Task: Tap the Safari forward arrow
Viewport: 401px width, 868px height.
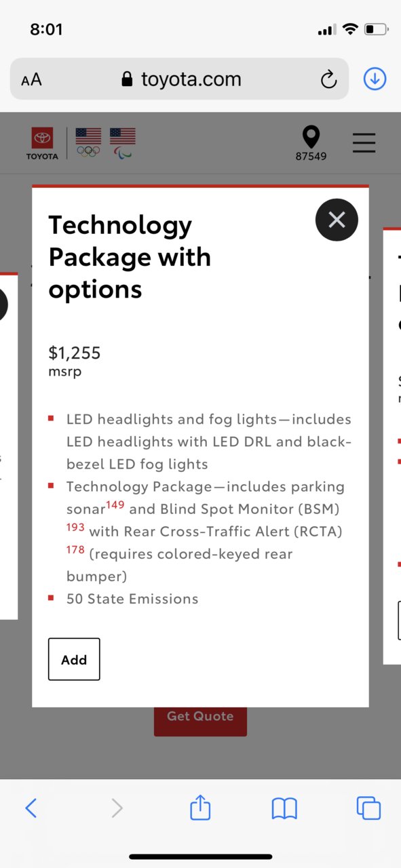Action: tap(117, 808)
